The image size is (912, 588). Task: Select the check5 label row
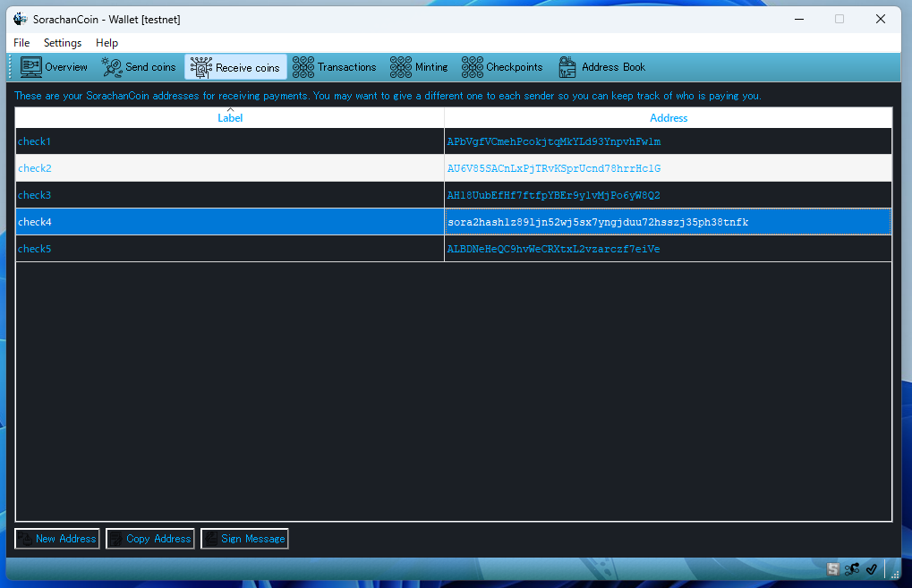point(35,249)
